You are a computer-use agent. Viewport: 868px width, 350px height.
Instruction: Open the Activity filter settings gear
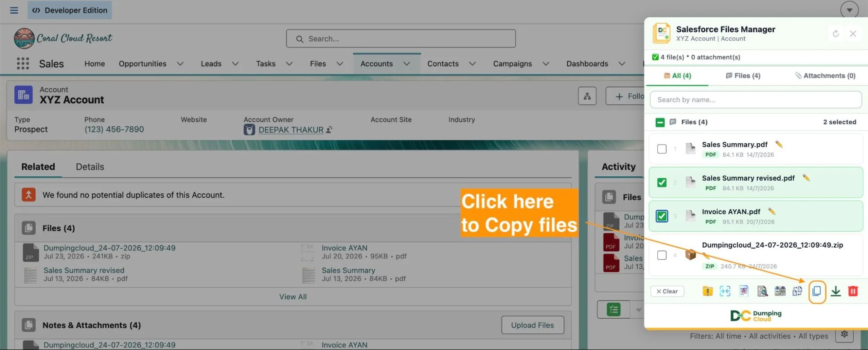point(844,334)
